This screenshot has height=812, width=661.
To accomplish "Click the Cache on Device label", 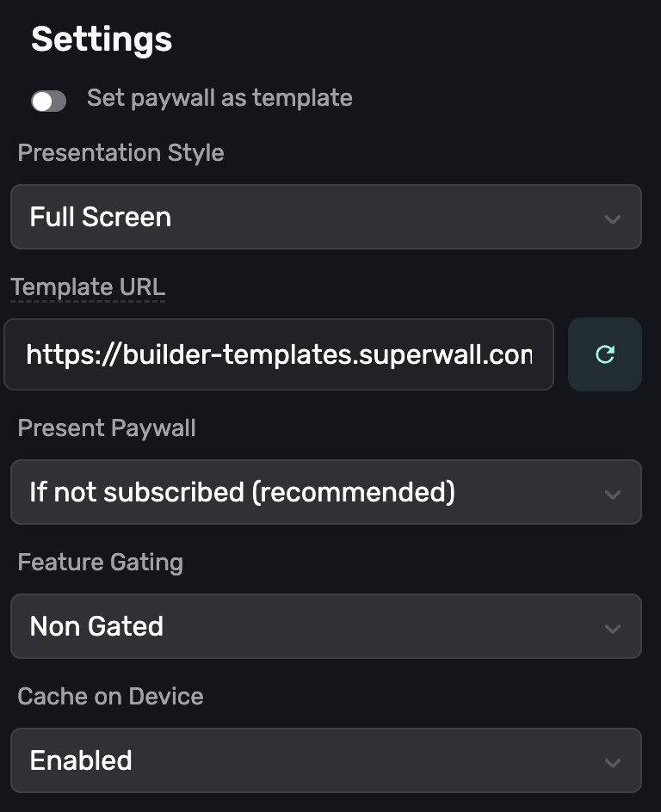I will pyautogui.click(x=110, y=697).
